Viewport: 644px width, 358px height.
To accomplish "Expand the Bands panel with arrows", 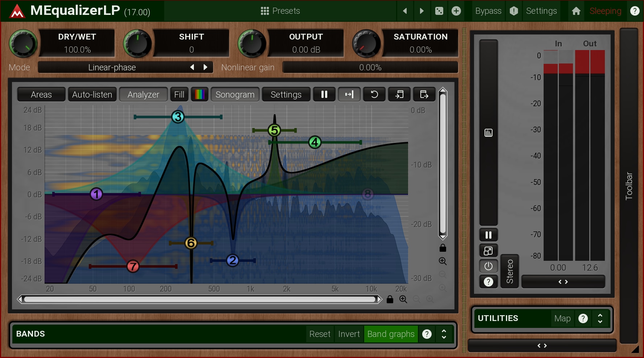I will [x=444, y=334].
